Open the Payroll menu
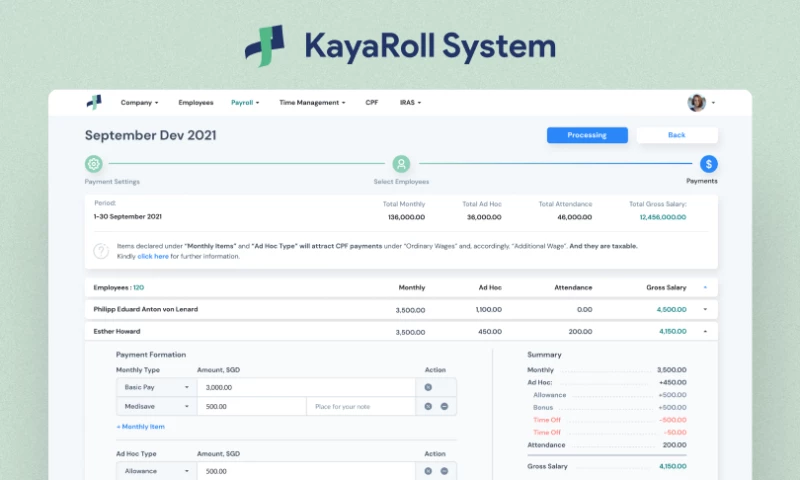 coord(245,103)
